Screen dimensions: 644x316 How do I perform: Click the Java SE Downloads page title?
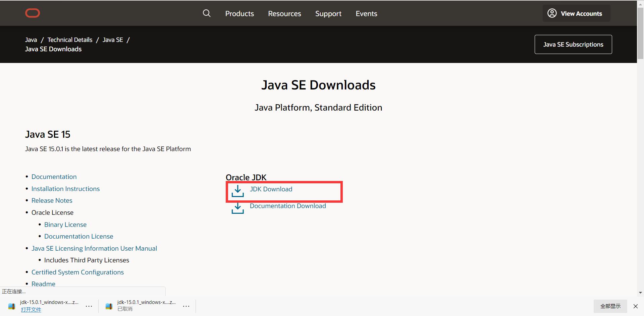318,85
